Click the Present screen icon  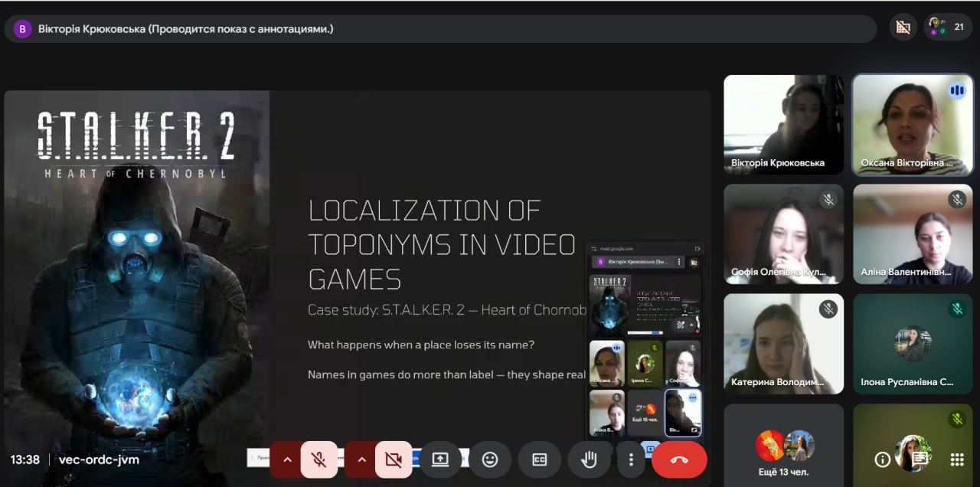440,459
